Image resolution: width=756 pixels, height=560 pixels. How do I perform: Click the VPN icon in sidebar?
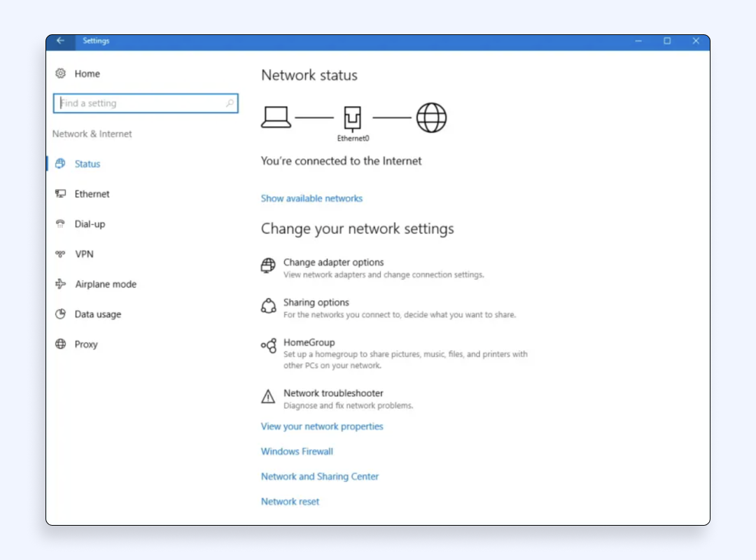pyautogui.click(x=60, y=254)
